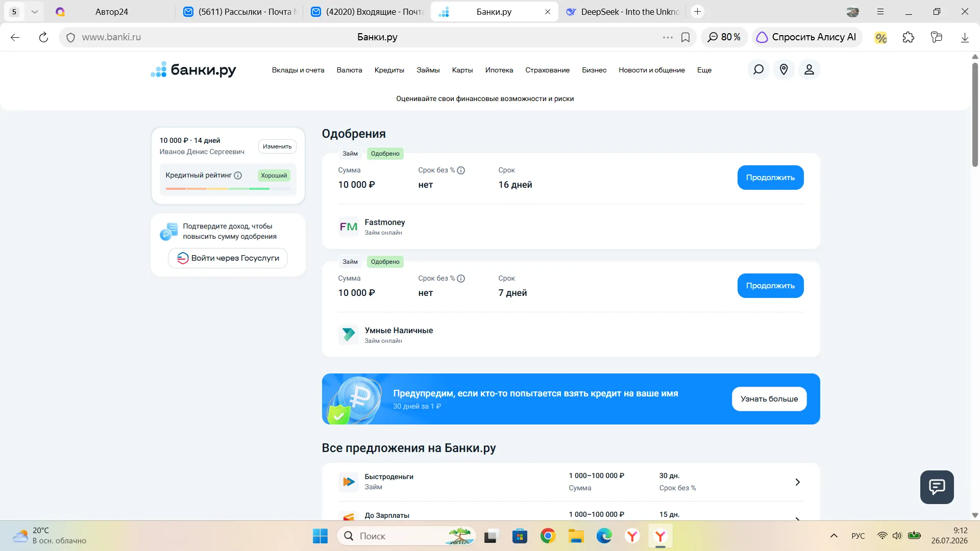Click info icon beside Срок без % in Fastmoney card
The image size is (980, 551).
point(461,170)
